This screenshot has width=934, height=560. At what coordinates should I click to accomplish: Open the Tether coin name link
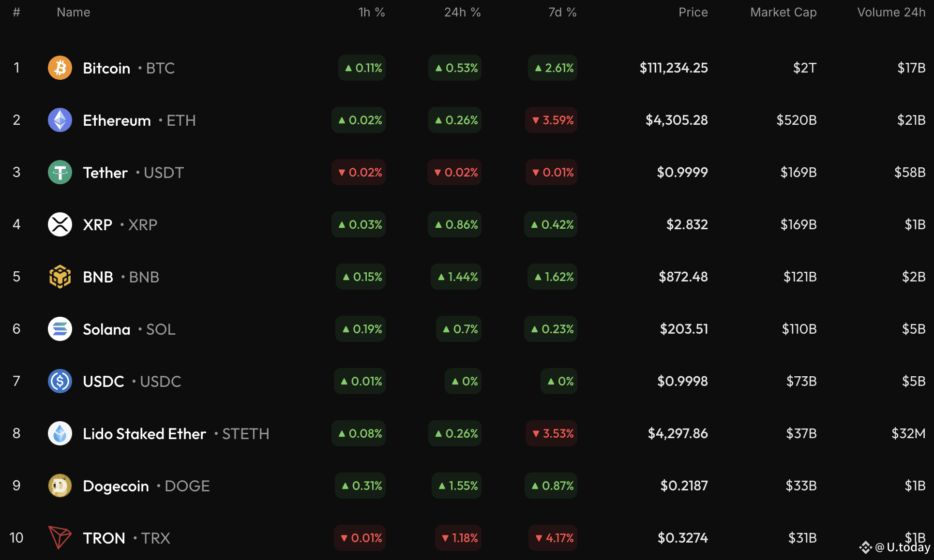pos(105,173)
